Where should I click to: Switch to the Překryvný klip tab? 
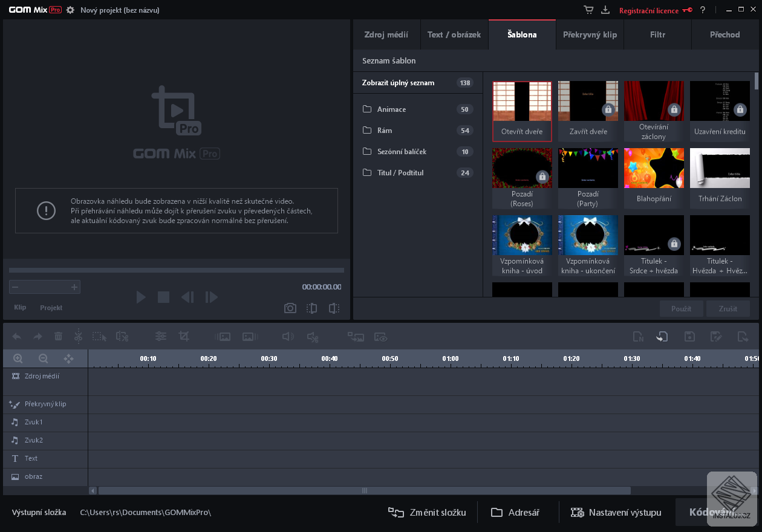pyautogui.click(x=590, y=34)
